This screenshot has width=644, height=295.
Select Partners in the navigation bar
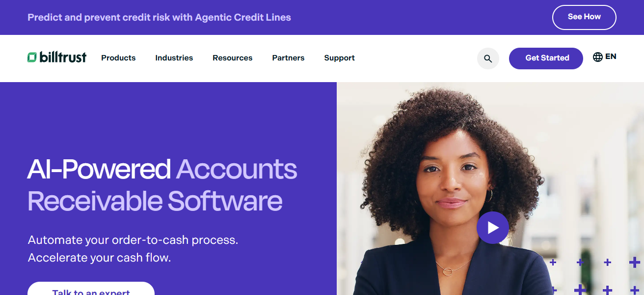[x=288, y=58]
